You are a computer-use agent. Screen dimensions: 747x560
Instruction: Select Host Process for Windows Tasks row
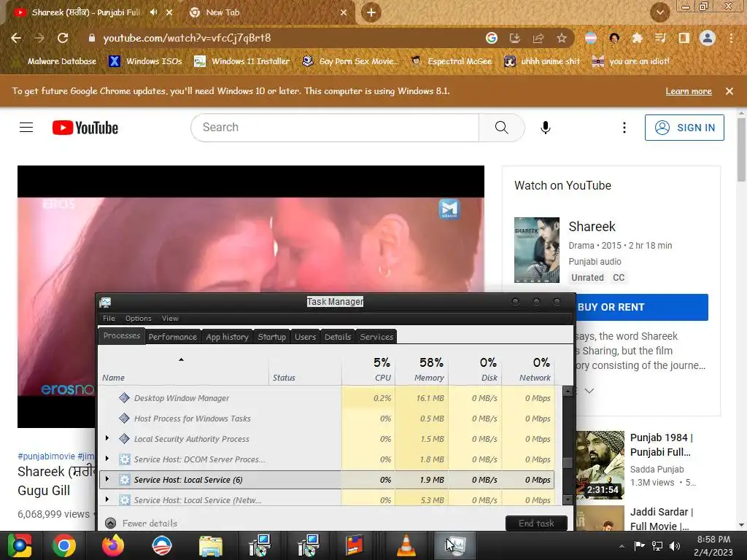coord(327,418)
